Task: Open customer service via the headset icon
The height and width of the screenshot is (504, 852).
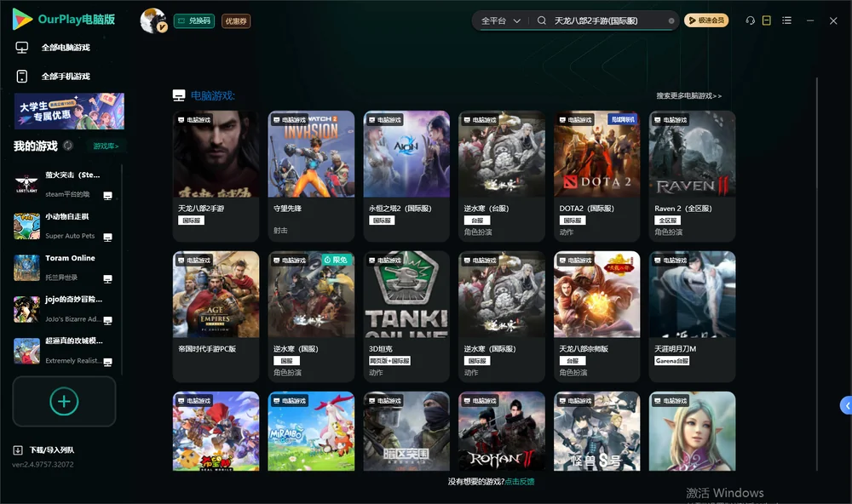Action: click(x=751, y=20)
